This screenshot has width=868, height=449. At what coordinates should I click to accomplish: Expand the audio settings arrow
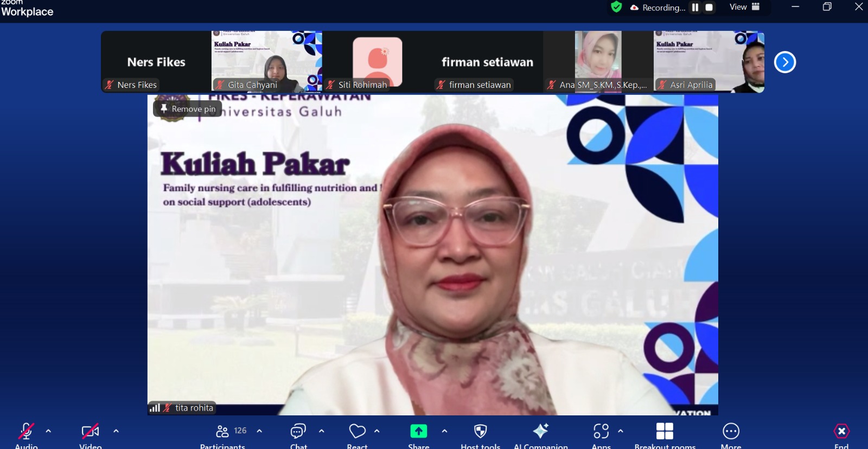pyautogui.click(x=48, y=431)
